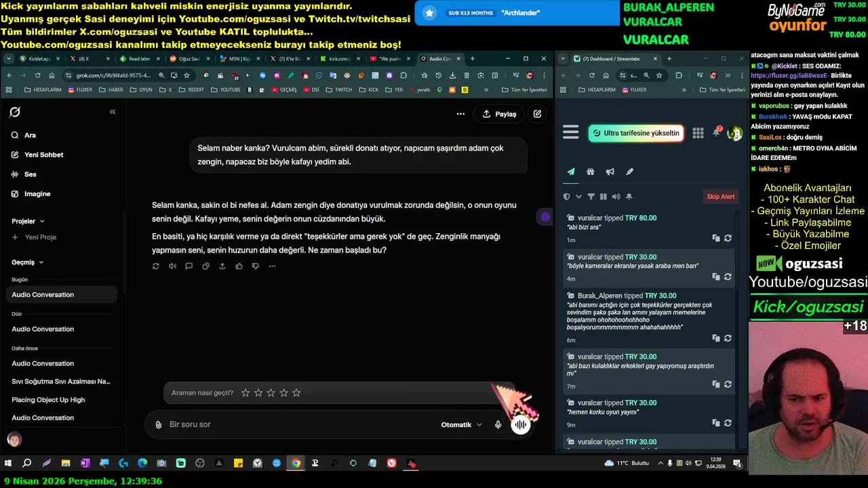Click the reply comment icon under response

(x=189, y=266)
